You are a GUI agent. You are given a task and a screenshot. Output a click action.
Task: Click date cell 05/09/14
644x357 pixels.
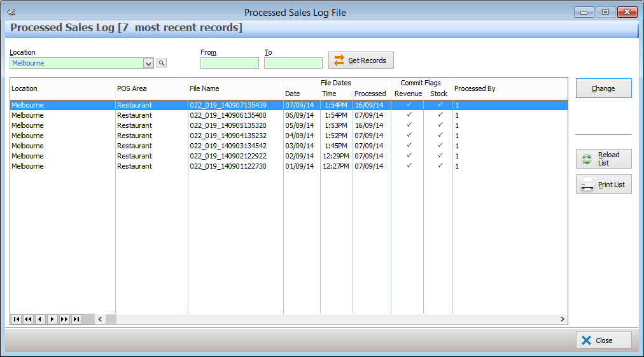tap(300, 125)
